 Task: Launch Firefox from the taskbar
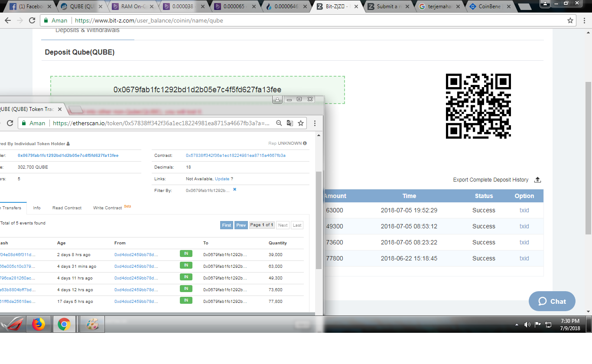click(39, 324)
